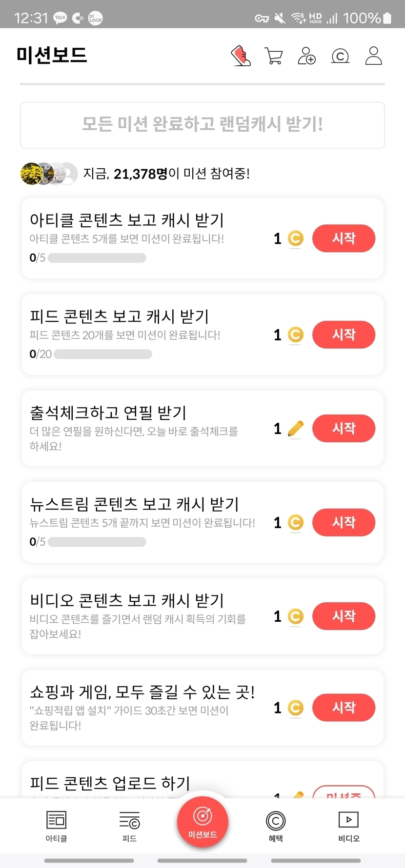Start the 피드 콘텐츠 보고 캐시 받기 mission
This screenshot has width=405, height=868.
click(x=344, y=335)
